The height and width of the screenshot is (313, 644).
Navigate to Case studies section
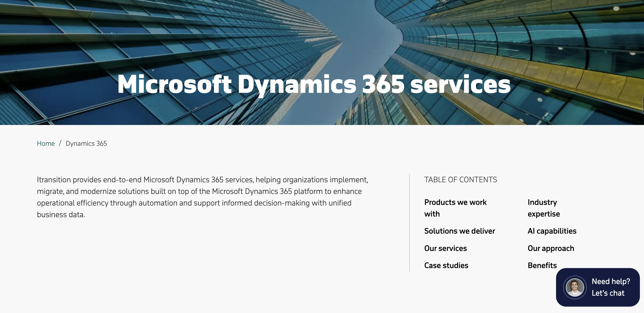(x=446, y=265)
